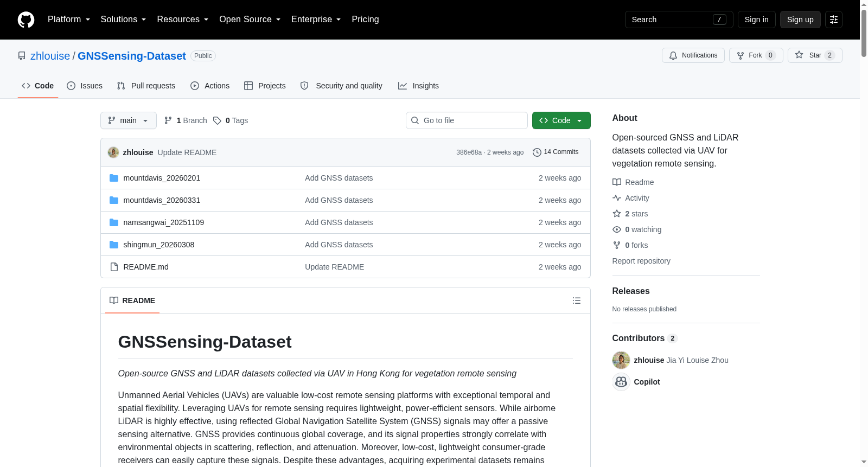Click the mountdavis_20260331 folder icon
Image resolution: width=868 pixels, height=467 pixels.
[x=114, y=200]
